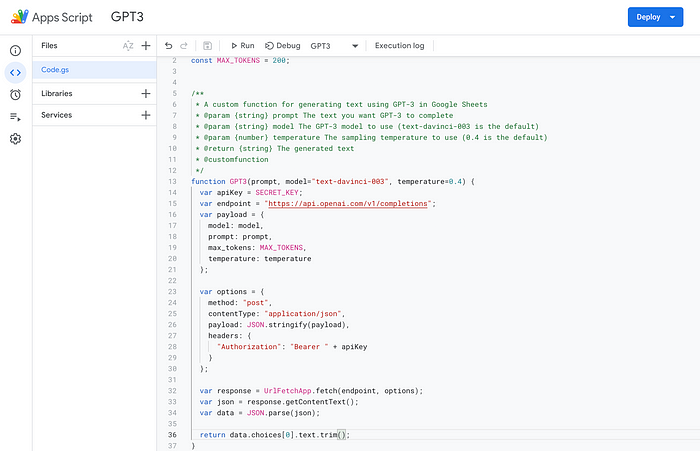Screen dimensions: 700x451
Task: Select the Editor code icon in sidebar
Action: pos(15,72)
